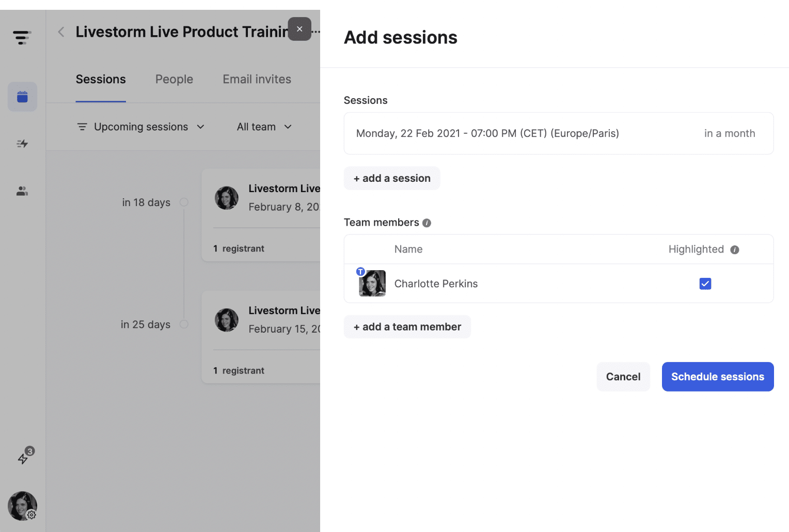The width and height of the screenshot is (789, 532).
Task: Click Charlotte Perkins' profile photo in table
Action: 372,284
